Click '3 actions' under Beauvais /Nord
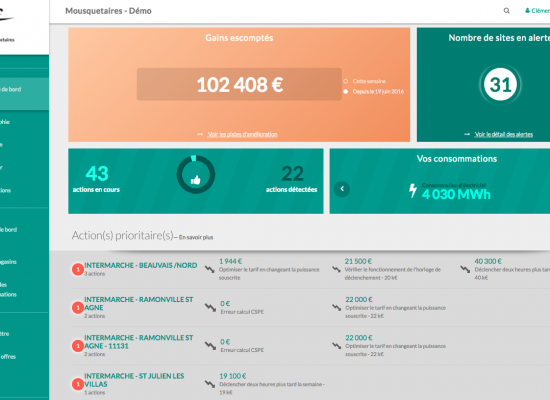This screenshot has height=400, width=550. (94, 274)
